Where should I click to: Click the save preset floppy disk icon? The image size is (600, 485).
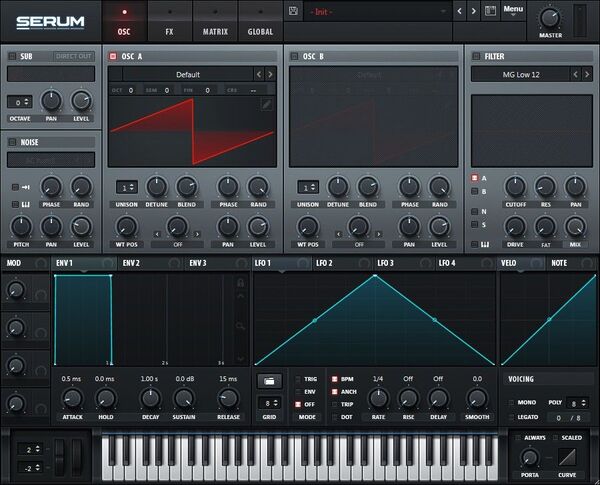[293, 11]
